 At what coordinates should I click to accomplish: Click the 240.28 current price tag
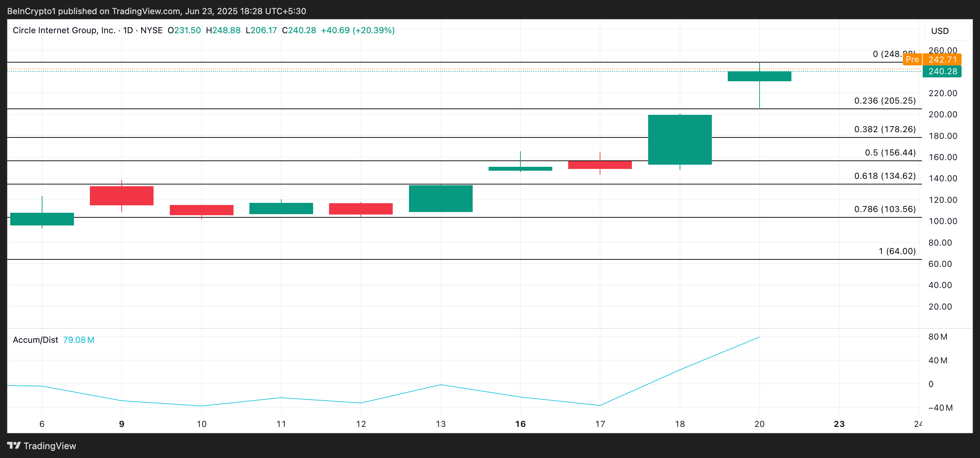pyautogui.click(x=942, y=71)
